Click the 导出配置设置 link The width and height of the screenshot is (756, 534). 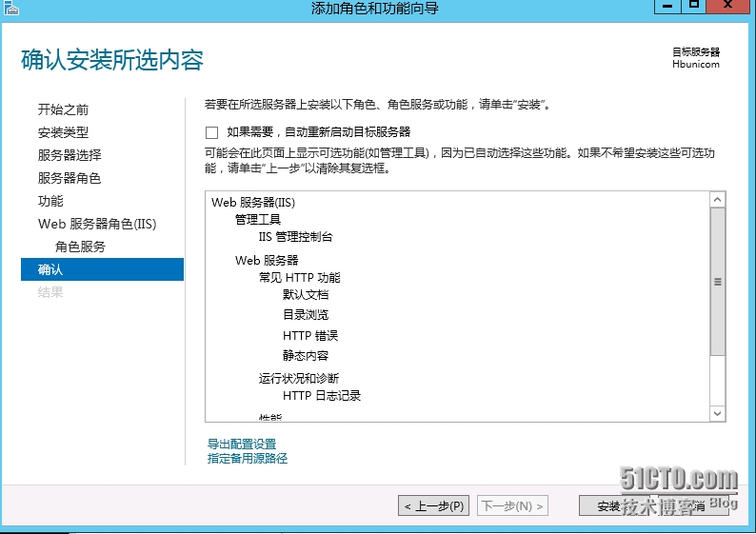point(242,444)
